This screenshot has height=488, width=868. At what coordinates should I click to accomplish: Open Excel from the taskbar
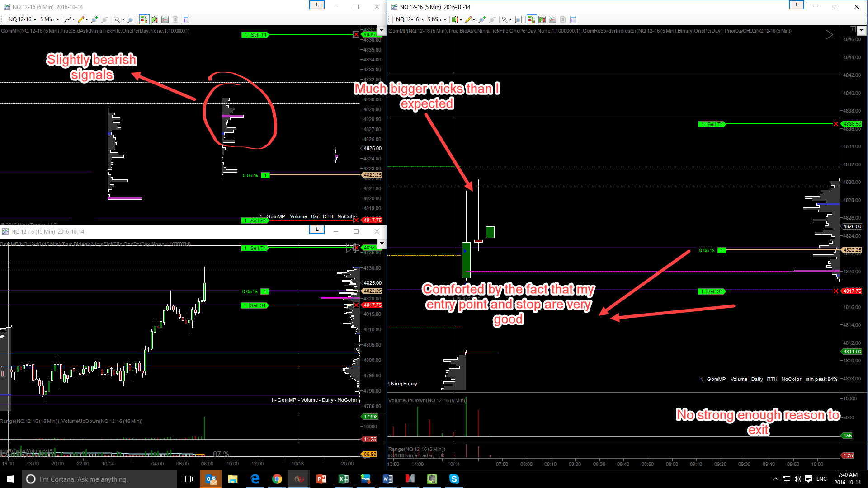[x=344, y=479]
